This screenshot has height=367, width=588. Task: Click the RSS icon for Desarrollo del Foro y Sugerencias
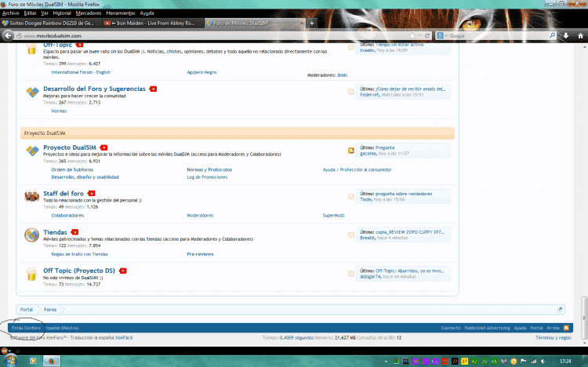point(351,92)
